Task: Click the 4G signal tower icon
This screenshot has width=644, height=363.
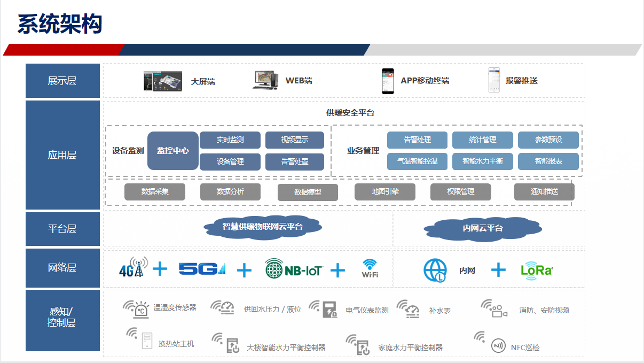Action: pos(133,268)
